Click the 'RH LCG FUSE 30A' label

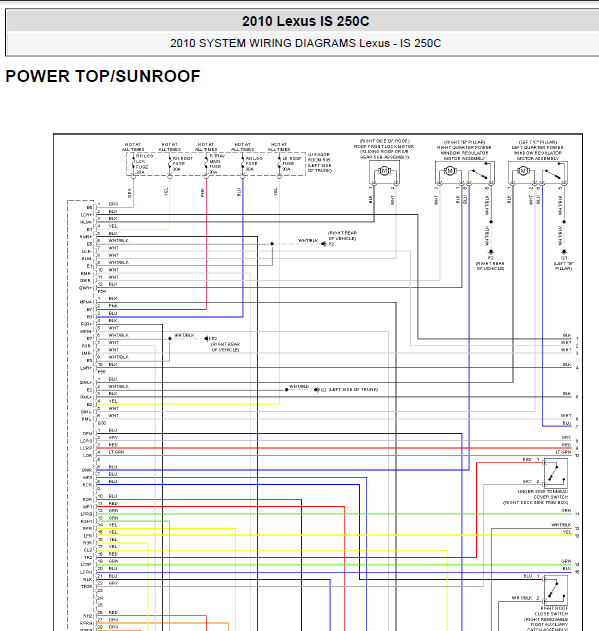click(x=254, y=164)
